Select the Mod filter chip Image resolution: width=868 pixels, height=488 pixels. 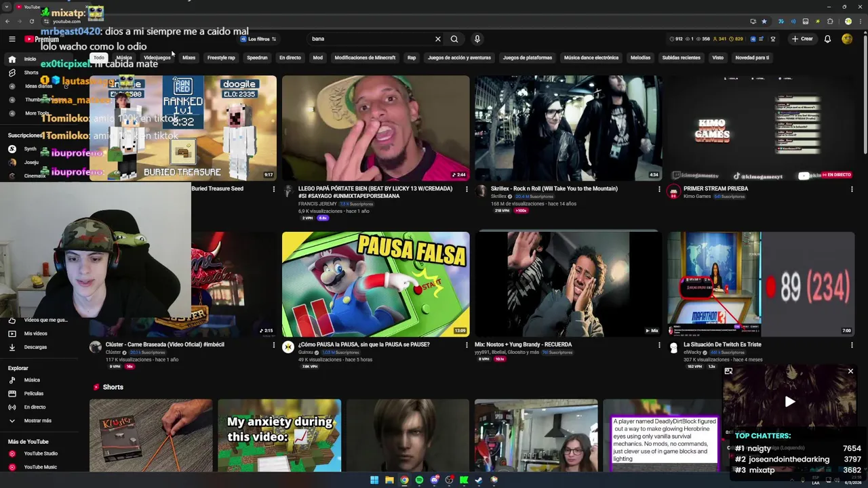(x=317, y=58)
